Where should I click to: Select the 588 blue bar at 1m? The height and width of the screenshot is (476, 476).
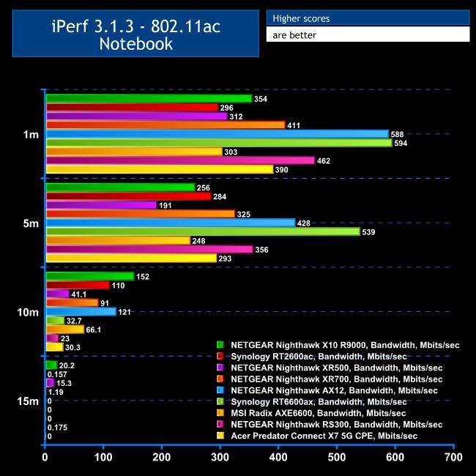tap(217, 134)
